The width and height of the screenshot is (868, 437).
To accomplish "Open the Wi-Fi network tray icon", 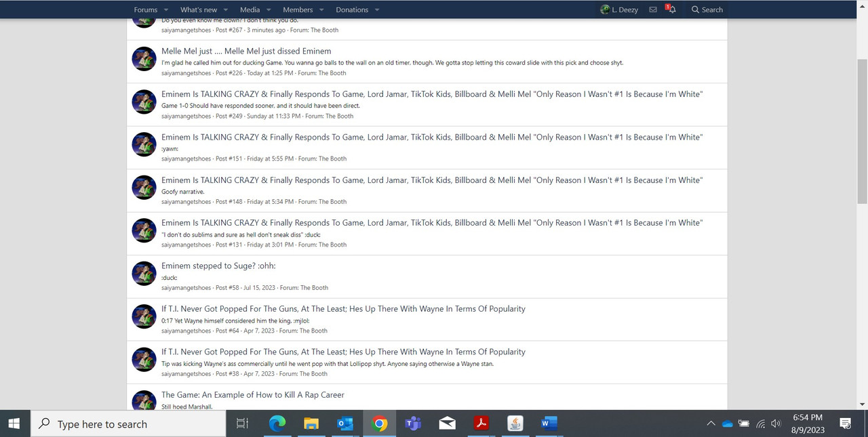I will point(761,423).
